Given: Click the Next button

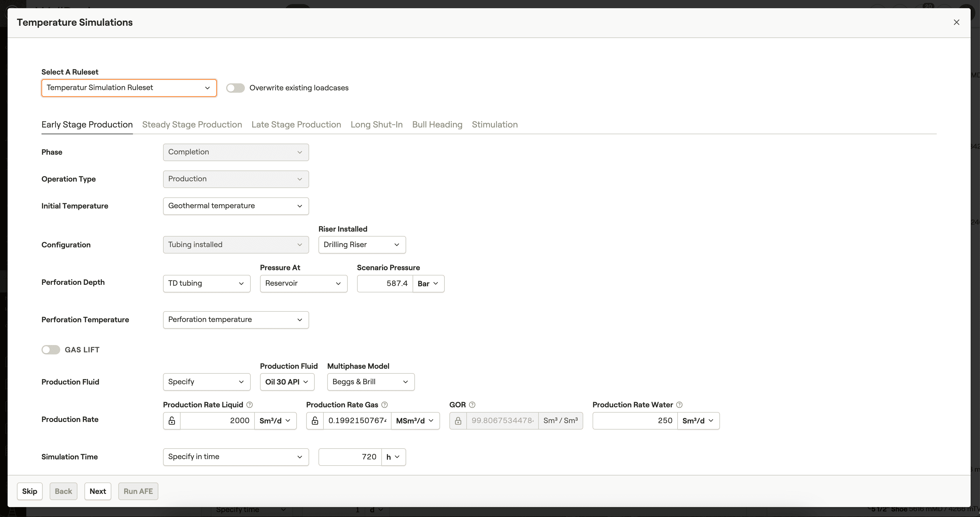Looking at the screenshot, I should [x=98, y=491].
